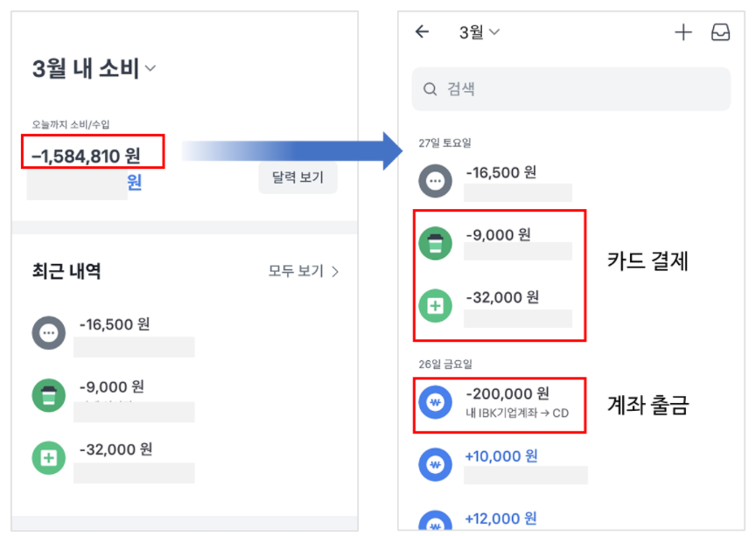
Task: Open the -200,000 원 IBK기업계좌 transaction
Action: point(500,406)
